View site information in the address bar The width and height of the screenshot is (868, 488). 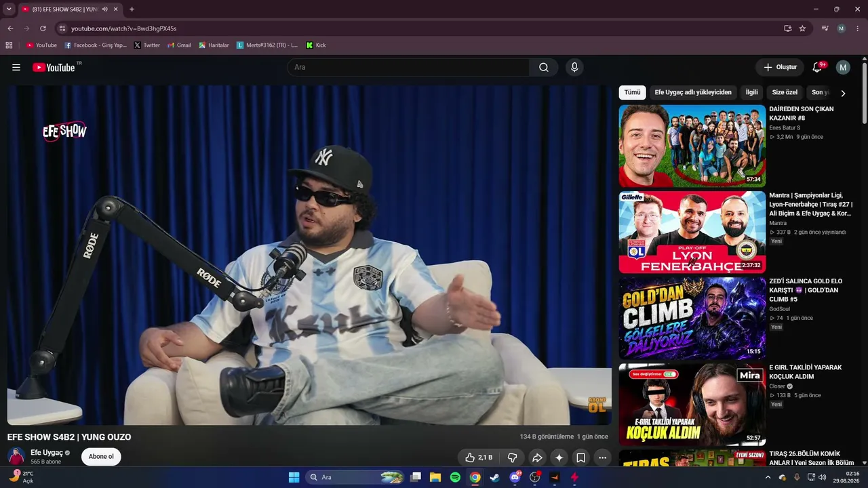coord(62,28)
